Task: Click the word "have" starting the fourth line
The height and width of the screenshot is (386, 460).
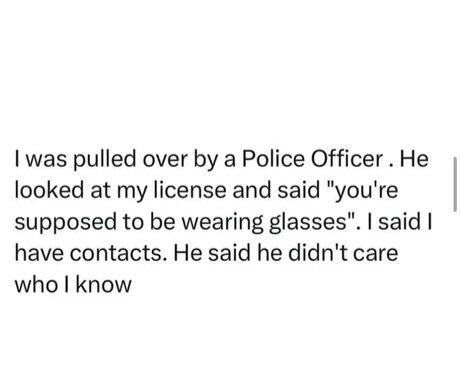Action: (40, 253)
